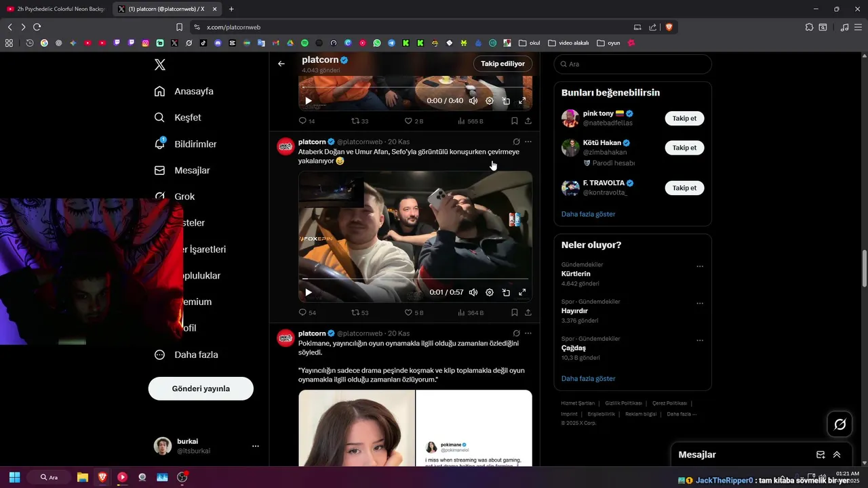The image size is (868, 488).
Task: Open the okul bookmarks folder
Action: [530, 43]
